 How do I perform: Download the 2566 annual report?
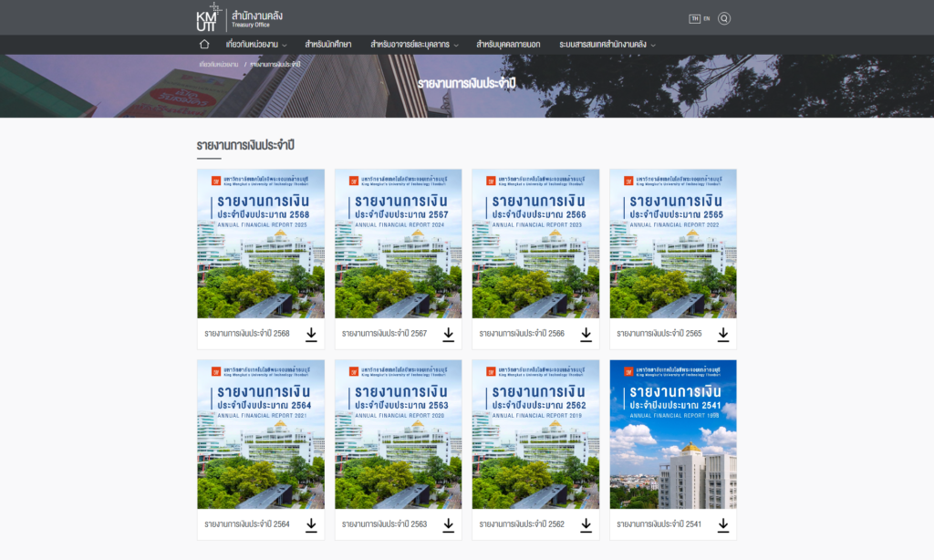tap(586, 334)
